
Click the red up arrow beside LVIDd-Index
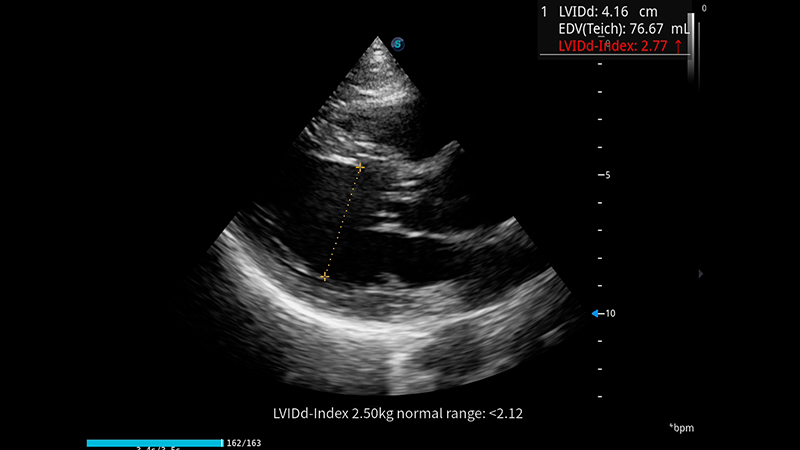pyautogui.click(x=679, y=46)
